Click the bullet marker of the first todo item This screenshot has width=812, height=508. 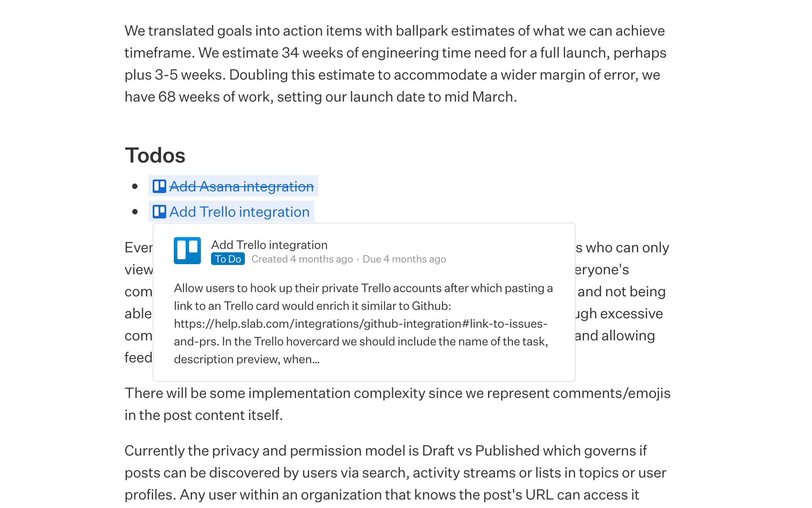coord(134,186)
